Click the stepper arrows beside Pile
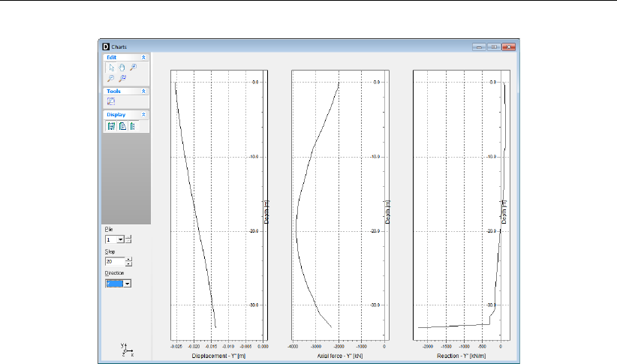Image resolution: width=617 pixels, height=364 pixels. tap(128, 239)
